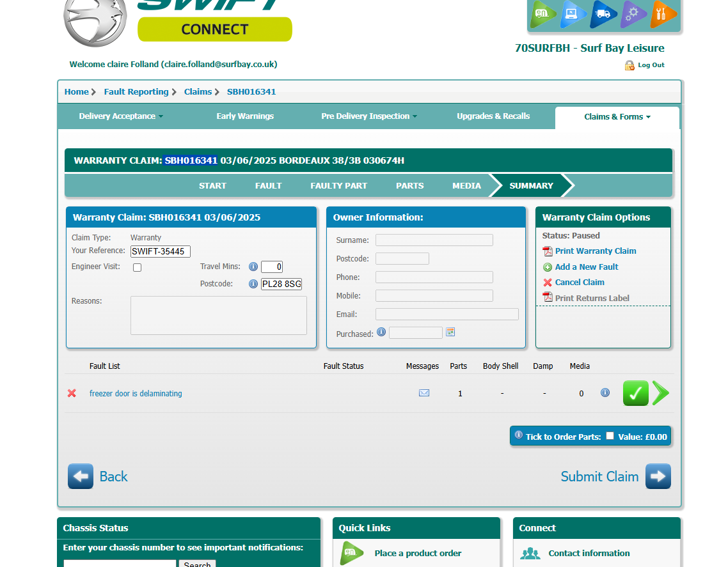The height and width of the screenshot is (567, 728).
Task: Click the owner Mobile field
Action: pyautogui.click(x=434, y=295)
